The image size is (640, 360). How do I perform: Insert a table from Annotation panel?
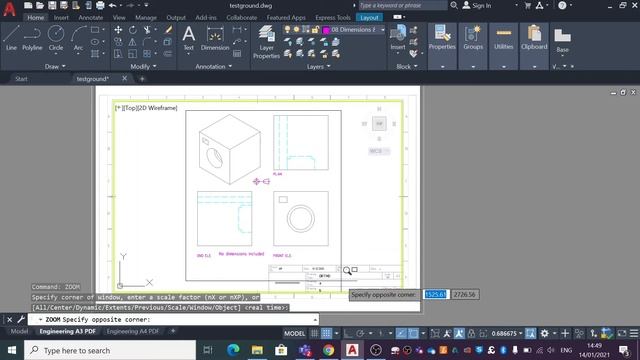[x=237, y=53]
